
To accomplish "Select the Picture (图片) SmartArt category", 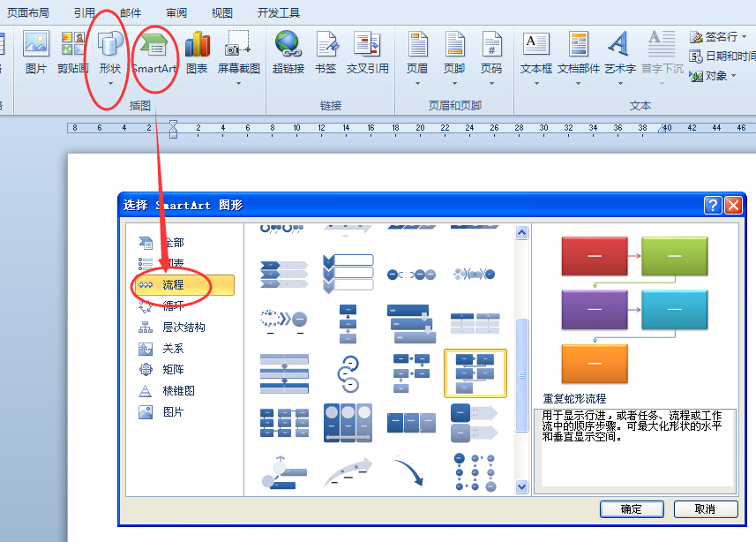I will (x=184, y=412).
